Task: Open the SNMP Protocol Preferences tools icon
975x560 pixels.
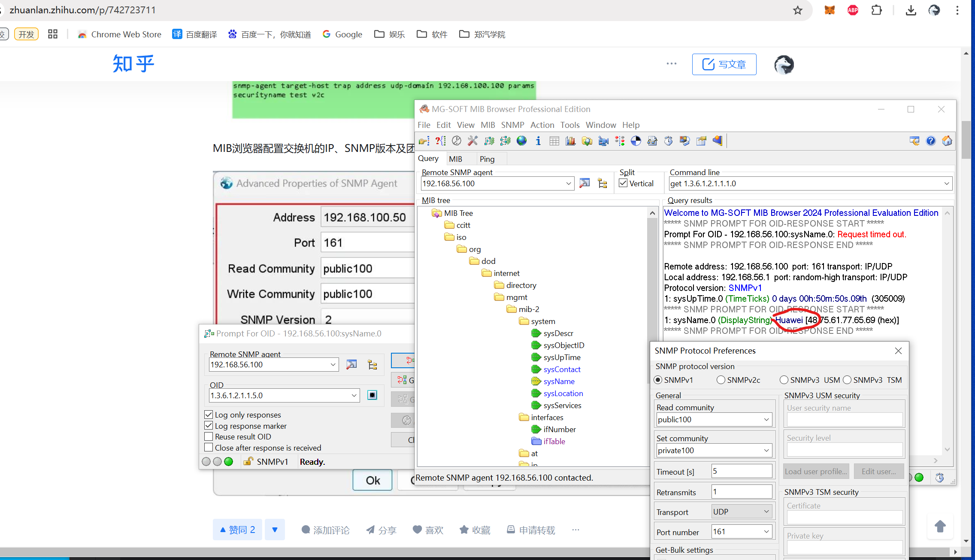Action: point(472,140)
